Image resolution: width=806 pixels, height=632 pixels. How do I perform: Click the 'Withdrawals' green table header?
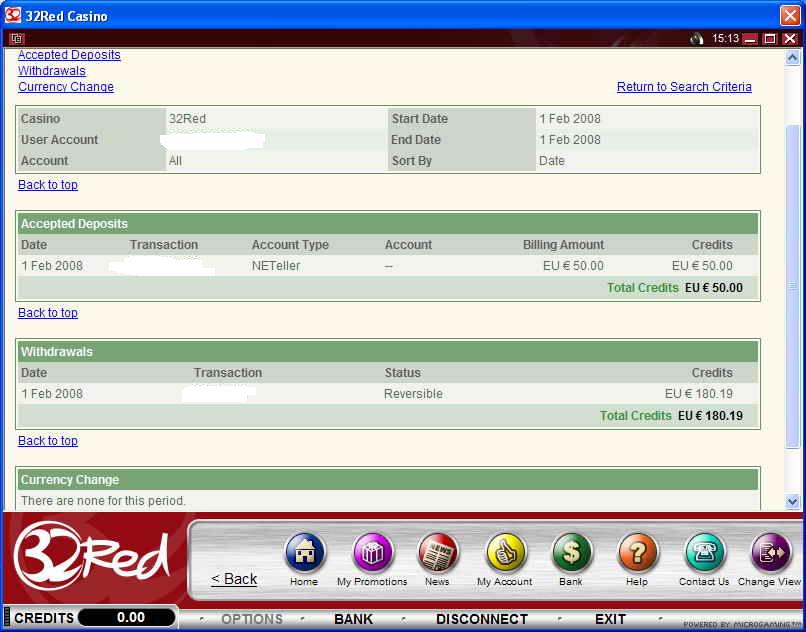388,352
